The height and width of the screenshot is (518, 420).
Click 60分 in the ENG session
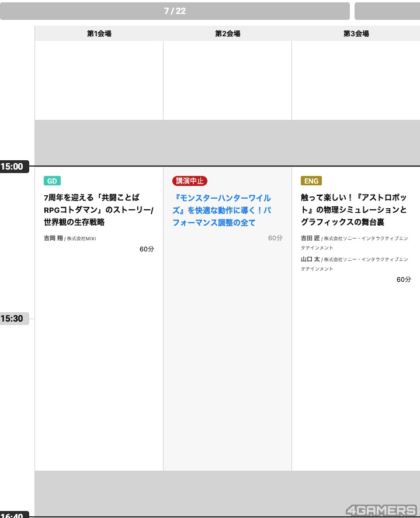[404, 279]
